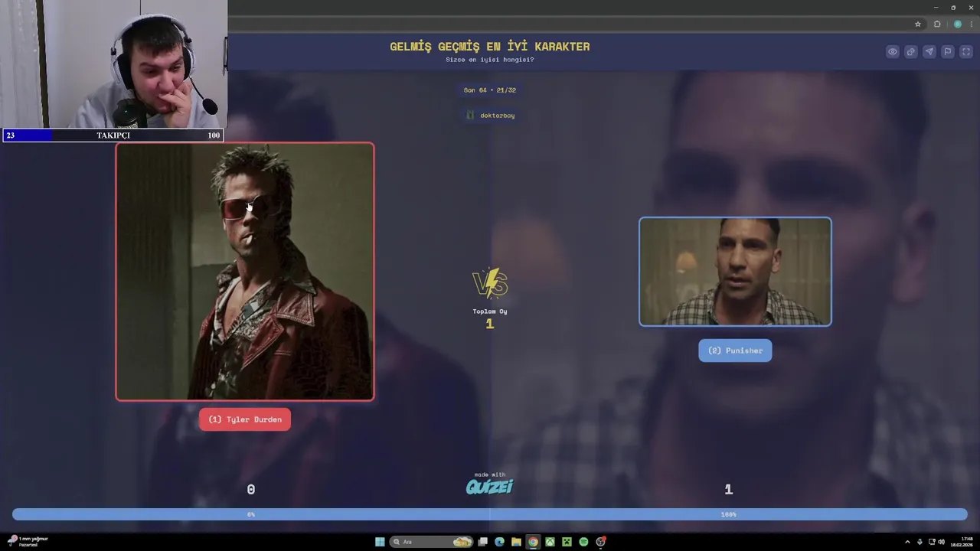Screen dimensions: 980x551
Task: Click the 'GELMİŞ GEÇMİŞ EN İYİ KARAKTER' title
Action: tap(490, 47)
